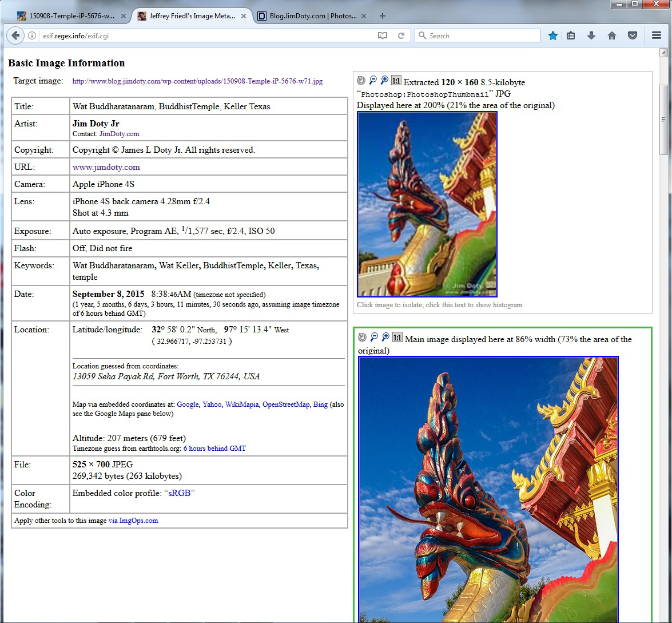Viewport: 672px width, 623px height.
Task: Click the histogram text below the thumbnail
Action: (440, 305)
